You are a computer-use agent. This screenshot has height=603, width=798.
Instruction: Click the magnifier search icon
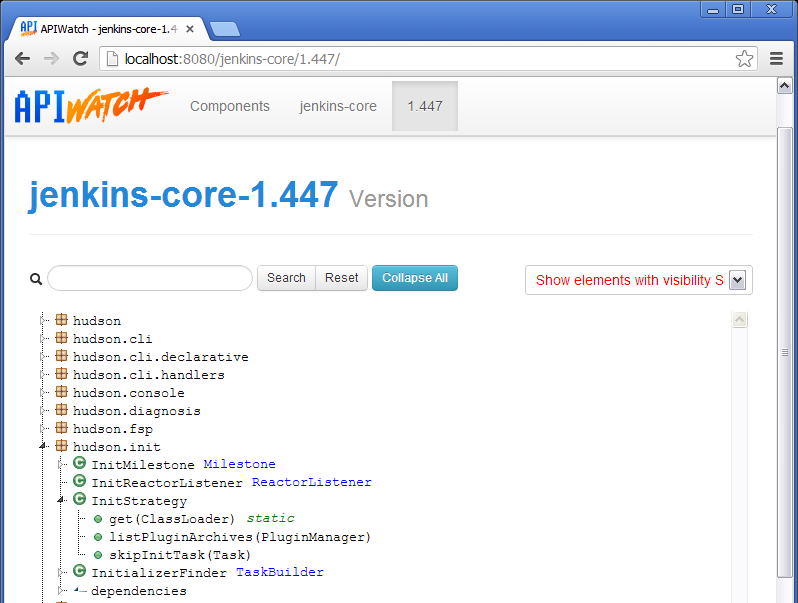point(36,279)
